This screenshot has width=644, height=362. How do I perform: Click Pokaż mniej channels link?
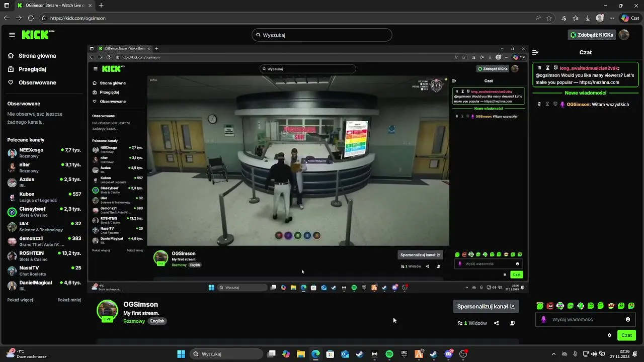coord(69,300)
